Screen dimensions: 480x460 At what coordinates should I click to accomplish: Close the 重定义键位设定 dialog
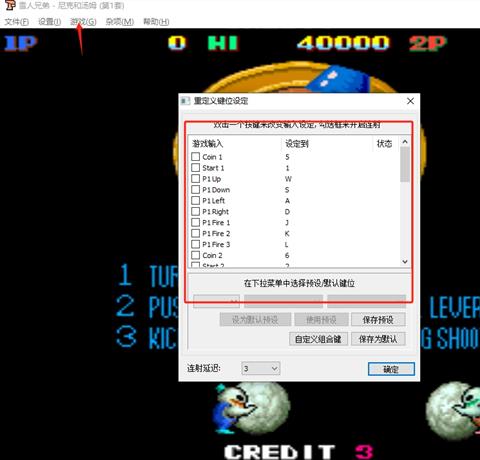410,101
